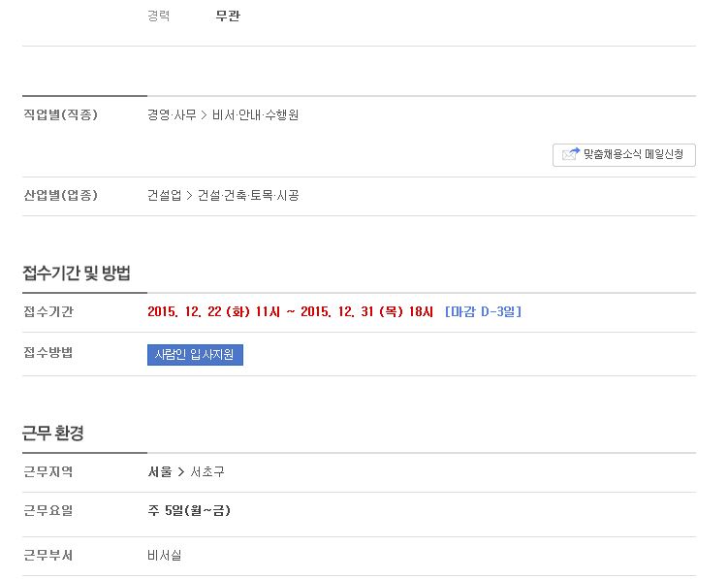The height and width of the screenshot is (579, 728).
Task: Click the 근무 환경 section heading
Action: pos(53,433)
